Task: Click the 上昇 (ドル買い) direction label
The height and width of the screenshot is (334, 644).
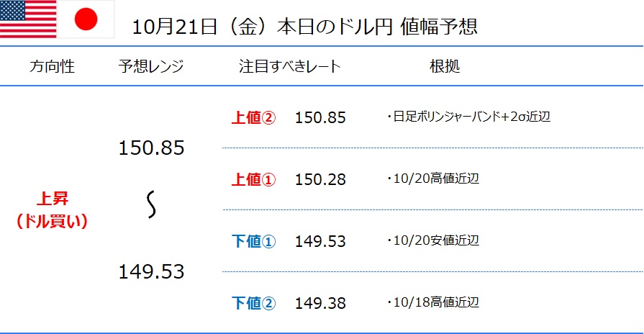Action: click(x=52, y=210)
